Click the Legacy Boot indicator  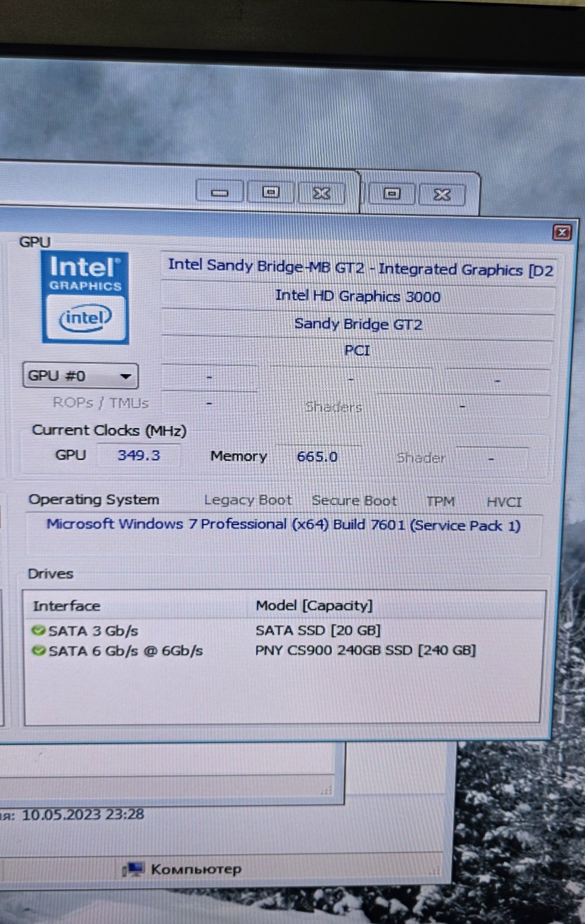click(248, 500)
